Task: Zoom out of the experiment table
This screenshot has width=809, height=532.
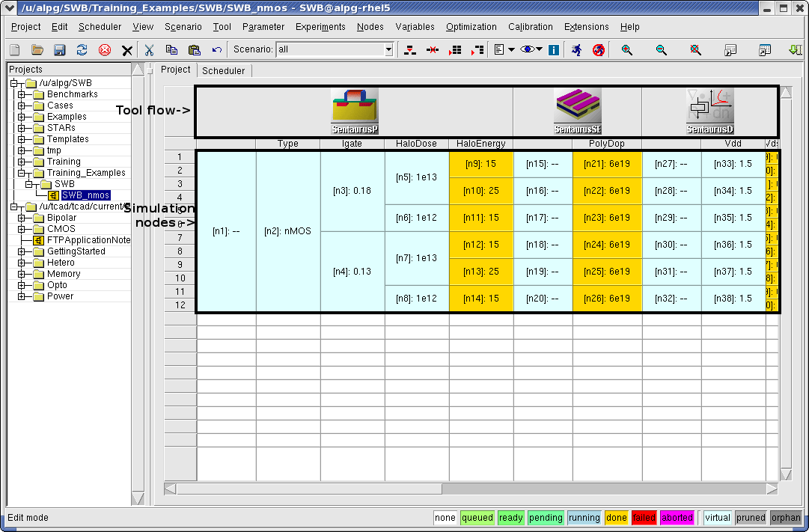Action: (661, 49)
